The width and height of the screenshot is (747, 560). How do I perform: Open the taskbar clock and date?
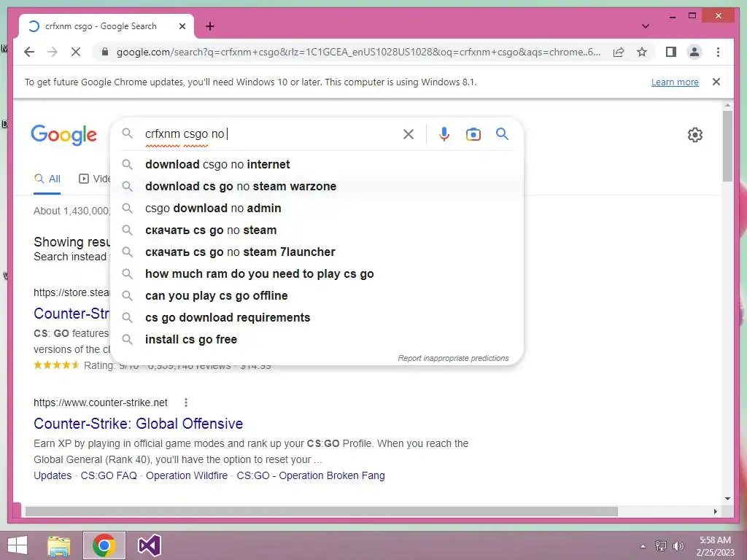coord(715,546)
